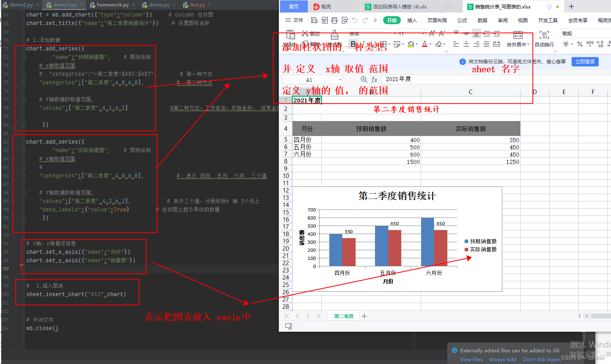This screenshot has width=611, height=364.
Task: Open the font color swatch
Action: point(424,44)
